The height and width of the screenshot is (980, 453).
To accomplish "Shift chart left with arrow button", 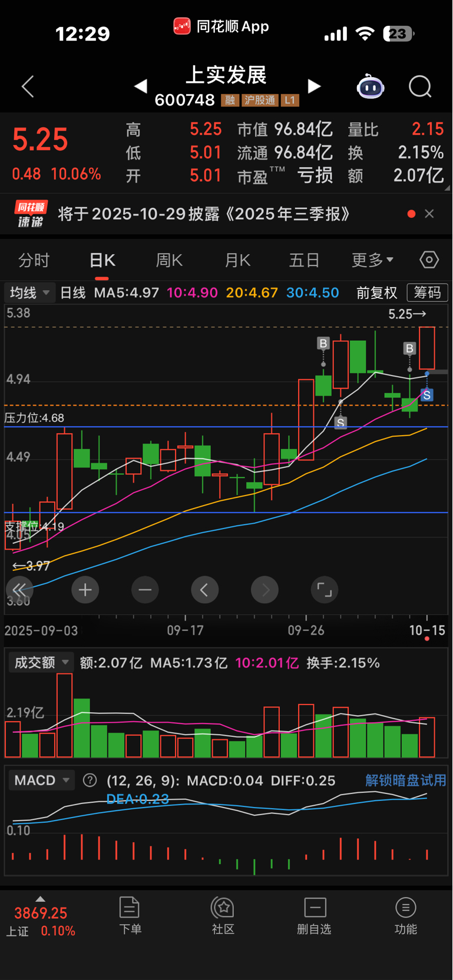I will (204, 590).
